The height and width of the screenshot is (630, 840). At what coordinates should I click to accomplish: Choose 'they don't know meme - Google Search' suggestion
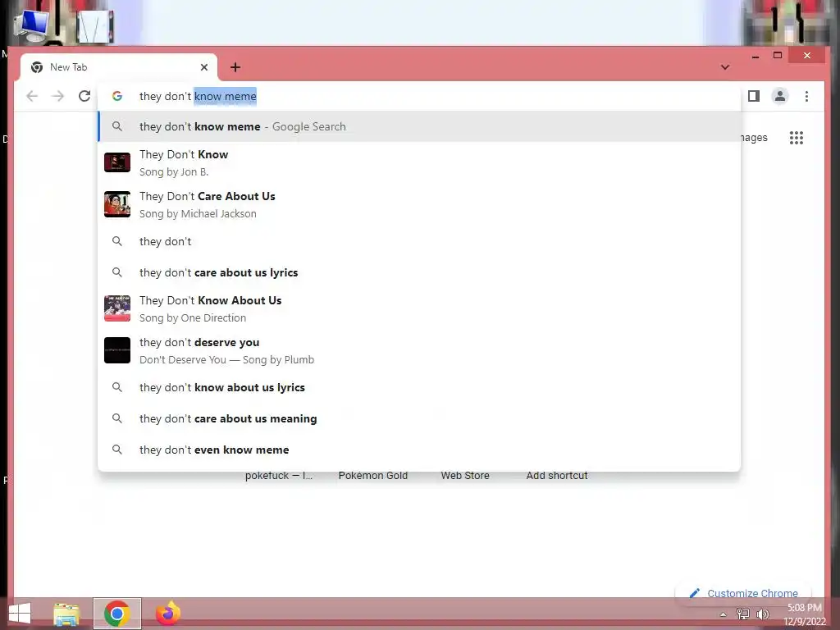pyautogui.click(x=419, y=126)
